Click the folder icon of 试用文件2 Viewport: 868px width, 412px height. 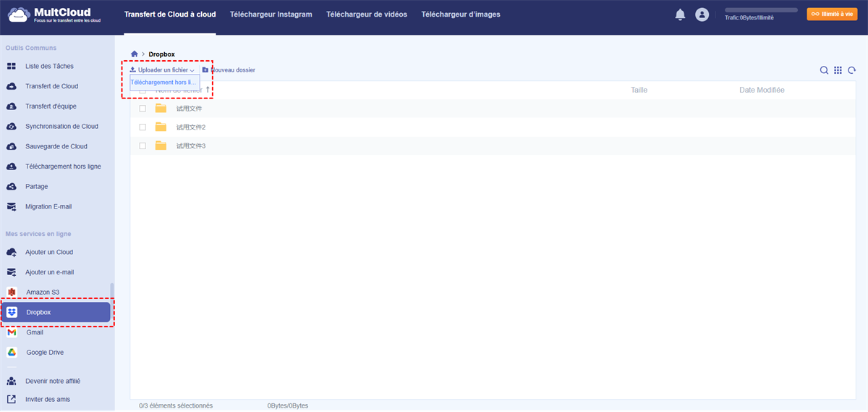tap(161, 127)
